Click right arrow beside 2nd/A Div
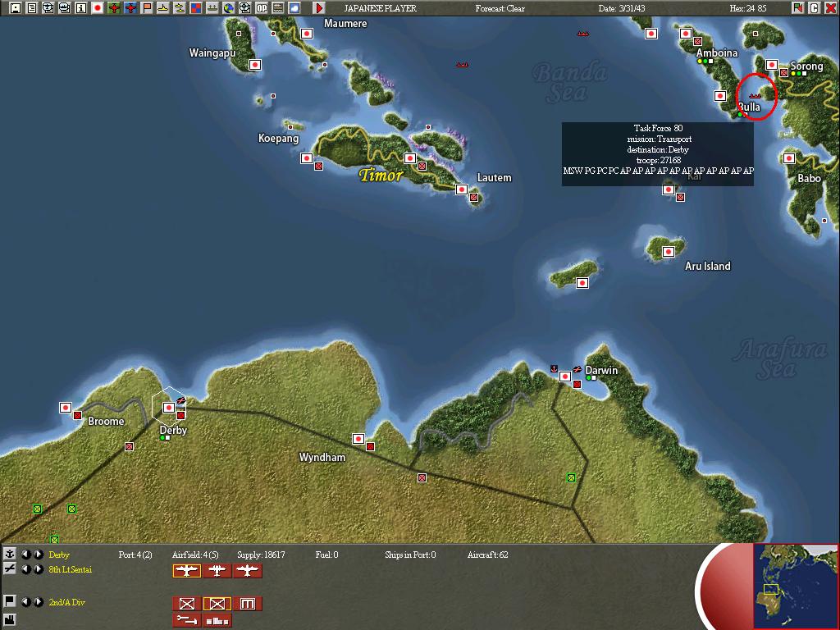 pos(38,601)
